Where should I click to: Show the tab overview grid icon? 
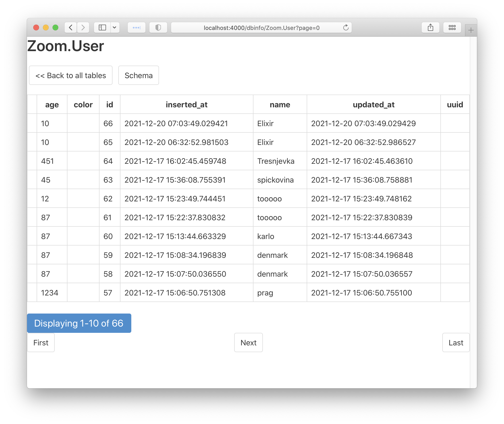pyautogui.click(x=452, y=27)
